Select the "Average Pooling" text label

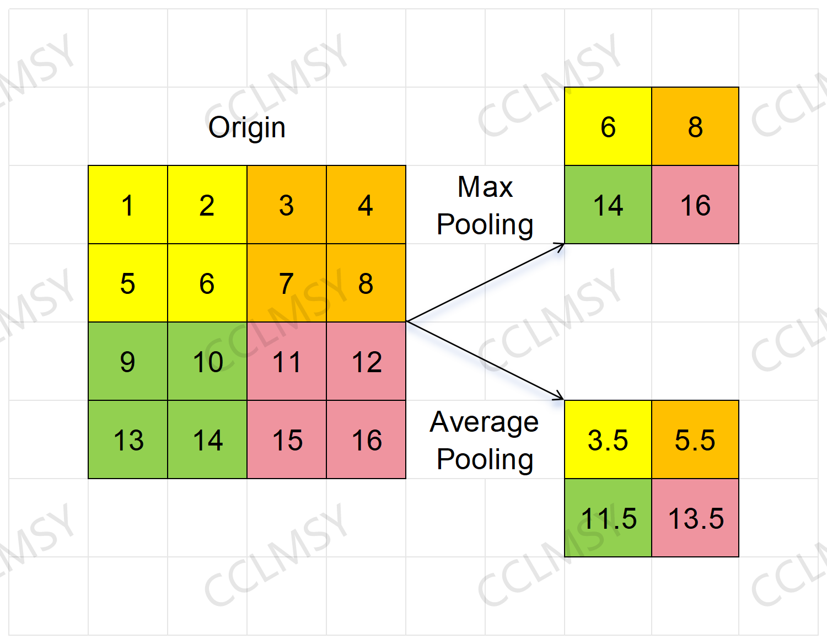tap(485, 441)
